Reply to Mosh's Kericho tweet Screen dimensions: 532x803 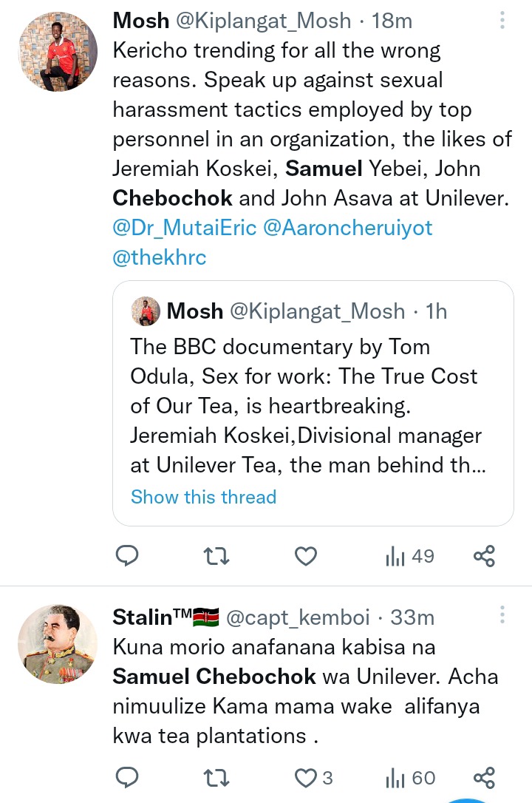pyautogui.click(x=128, y=556)
